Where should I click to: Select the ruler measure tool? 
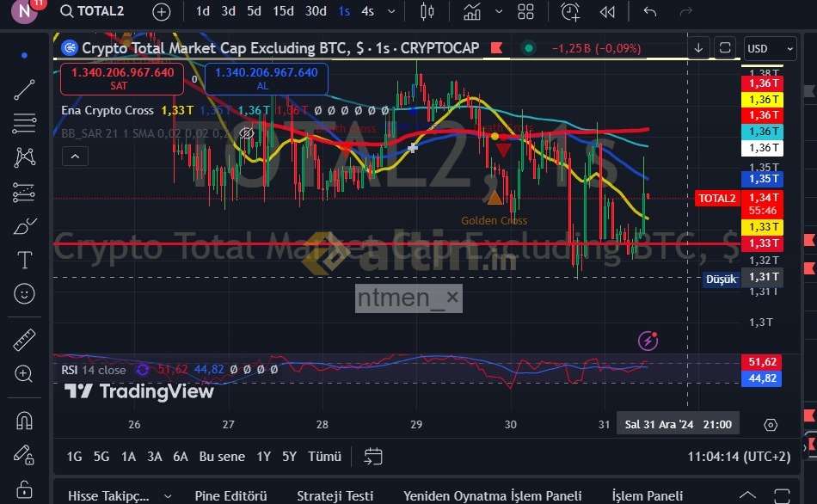pyautogui.click(x=24, y=340)
